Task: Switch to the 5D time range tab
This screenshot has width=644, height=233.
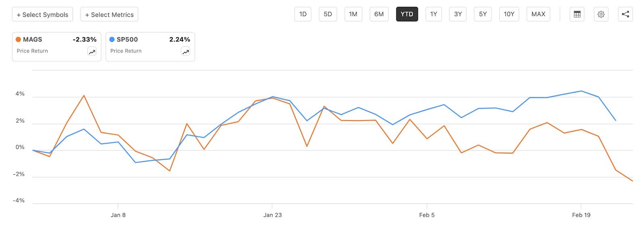Action: [328, 14]
